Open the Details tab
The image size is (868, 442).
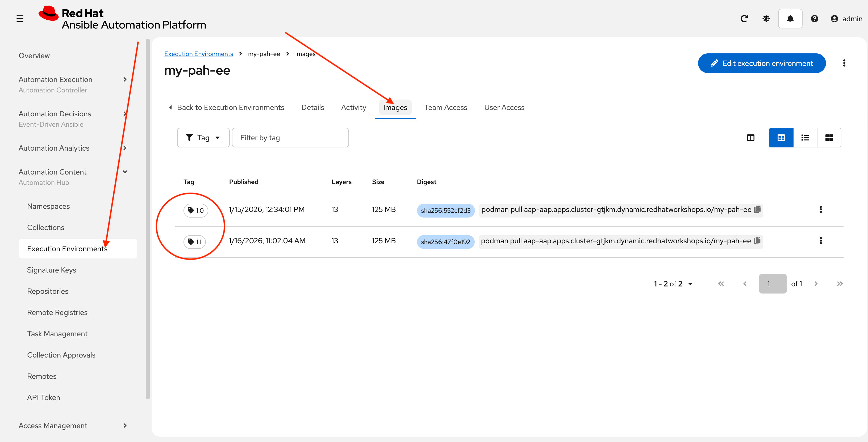(312, 107)
